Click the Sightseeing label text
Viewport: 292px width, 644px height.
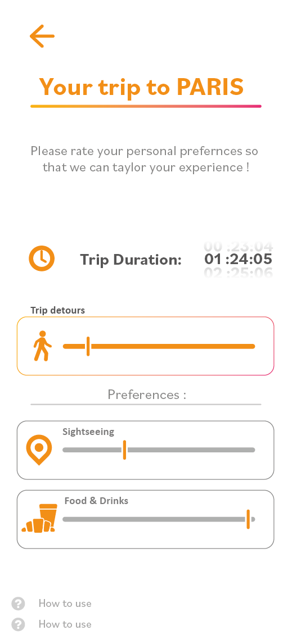[x=88, y=432]
